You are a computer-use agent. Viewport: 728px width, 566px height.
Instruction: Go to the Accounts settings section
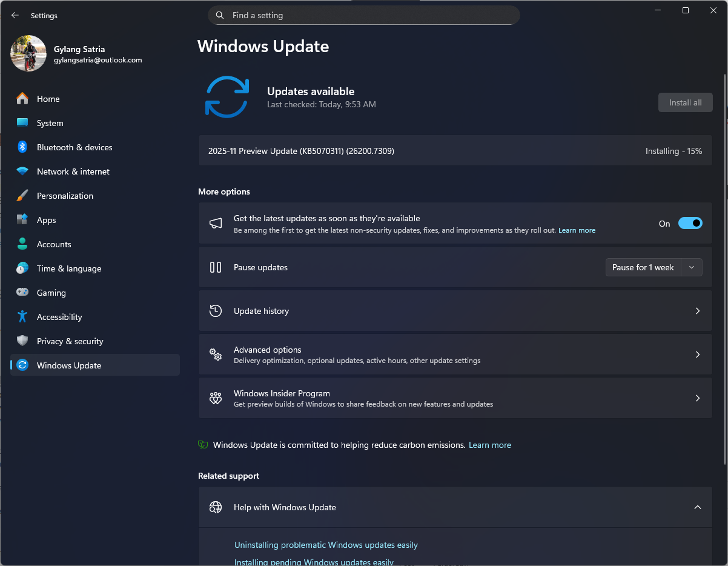coord(54,244)
